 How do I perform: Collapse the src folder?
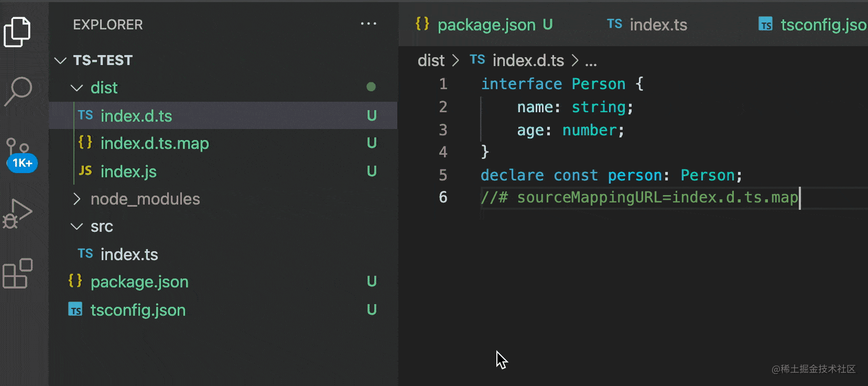coord(77,227)
